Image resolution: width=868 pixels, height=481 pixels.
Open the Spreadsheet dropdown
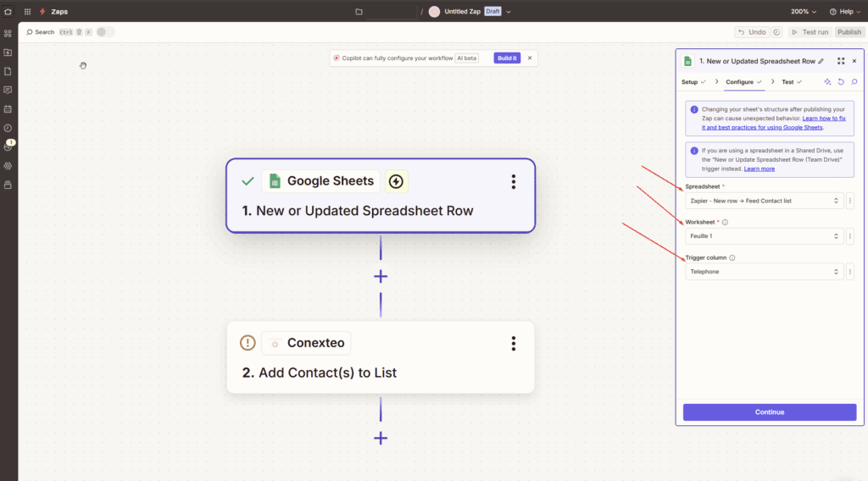pyautogui.click(x=765, y=201)
